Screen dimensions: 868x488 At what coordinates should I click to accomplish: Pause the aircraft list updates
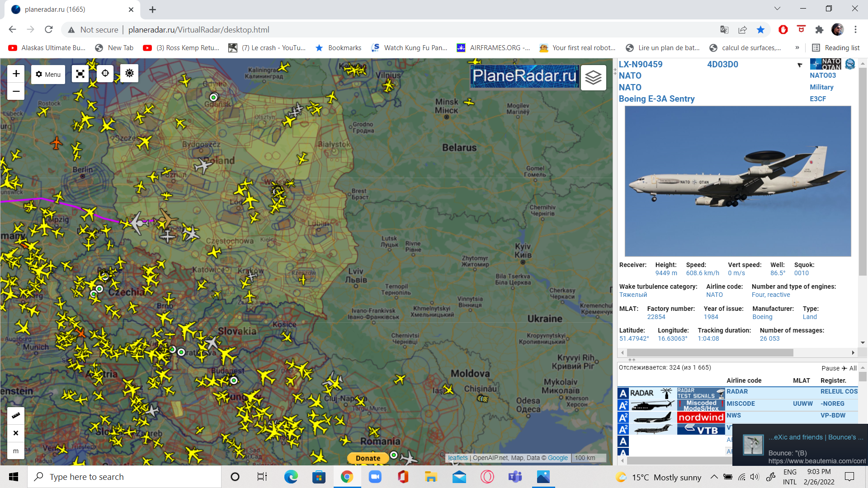(830, 368)
